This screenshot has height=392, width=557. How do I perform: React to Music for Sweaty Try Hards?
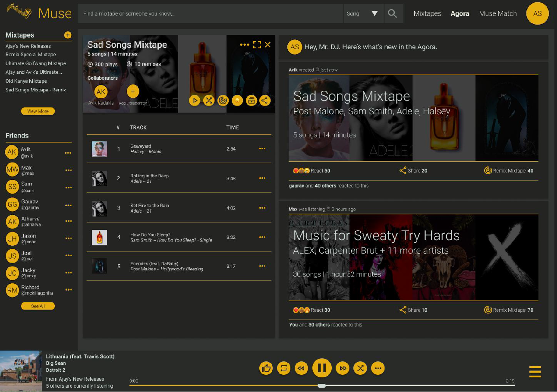click(312, 310)
